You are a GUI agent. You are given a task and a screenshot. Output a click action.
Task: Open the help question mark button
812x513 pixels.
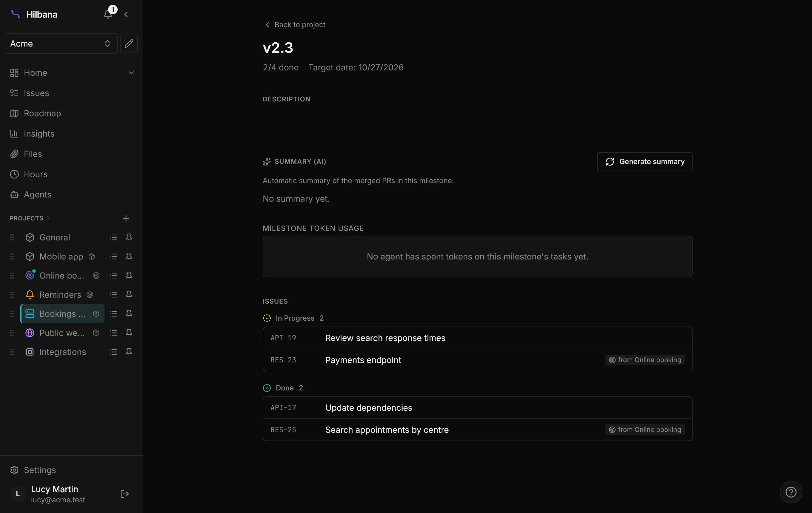(791, 492)
